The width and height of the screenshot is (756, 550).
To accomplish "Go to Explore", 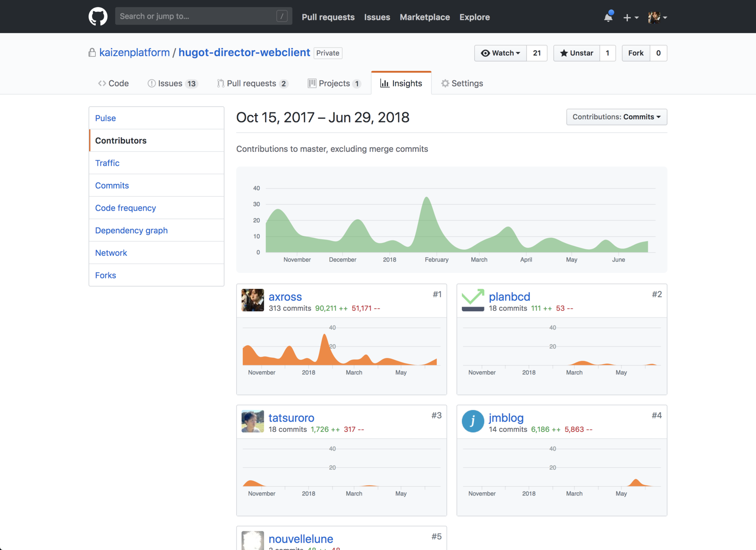I will point(475,17).
